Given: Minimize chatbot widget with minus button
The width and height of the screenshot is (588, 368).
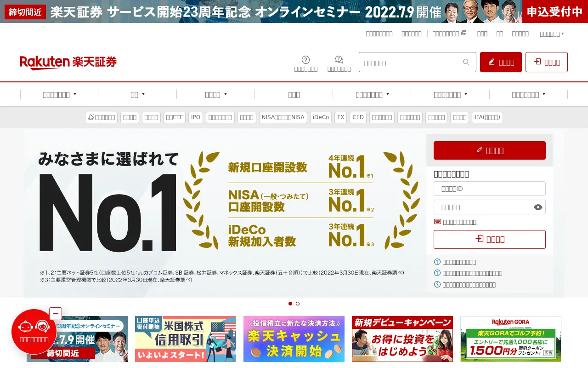Looking at the screenshot, I should [x=55, y=314].
